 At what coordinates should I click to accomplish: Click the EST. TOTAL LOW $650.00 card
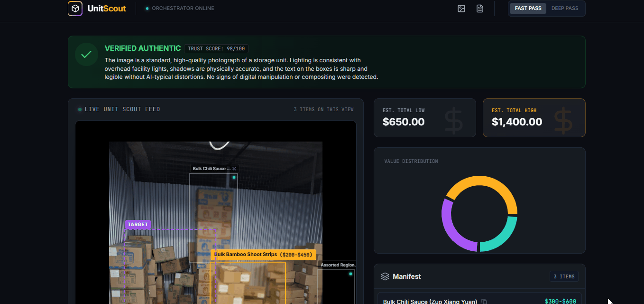point(425,118)
